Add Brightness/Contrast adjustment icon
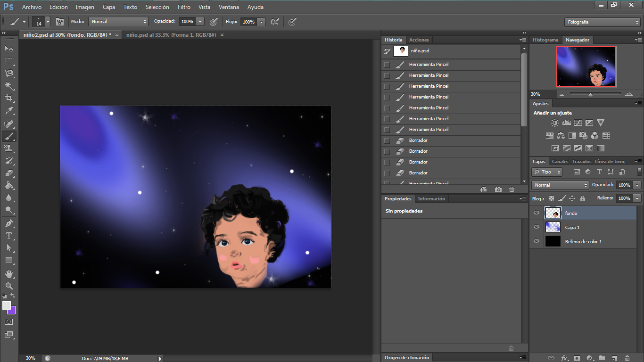 pos(555,123)
